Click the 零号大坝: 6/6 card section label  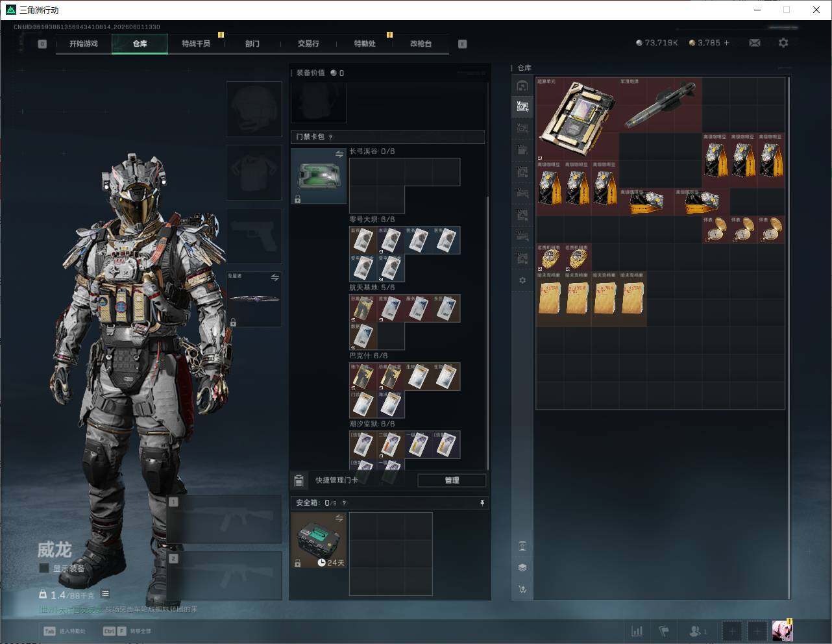(x=372, y=219)
